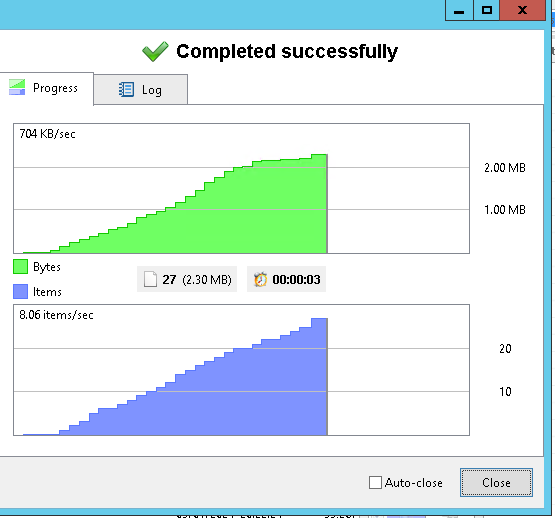Select the Progress tab
The height and width of the screenshot is (518, 555).
(x=46, y=88)
